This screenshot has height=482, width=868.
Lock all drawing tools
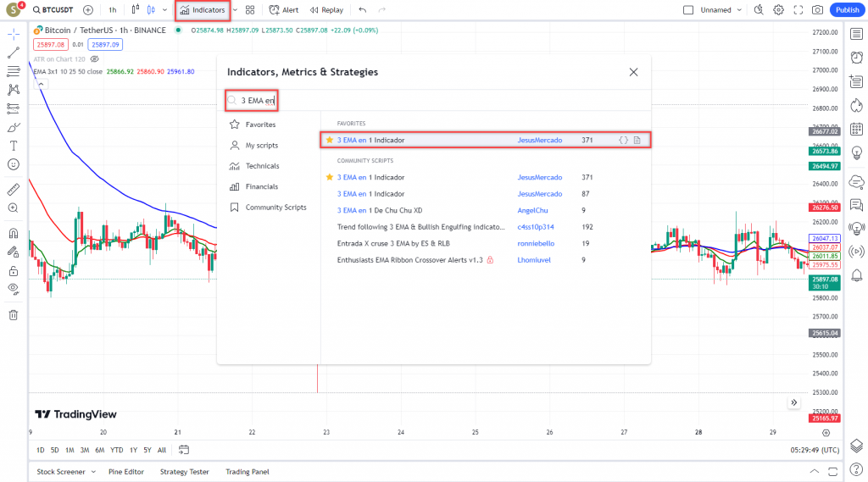point(14,270)
